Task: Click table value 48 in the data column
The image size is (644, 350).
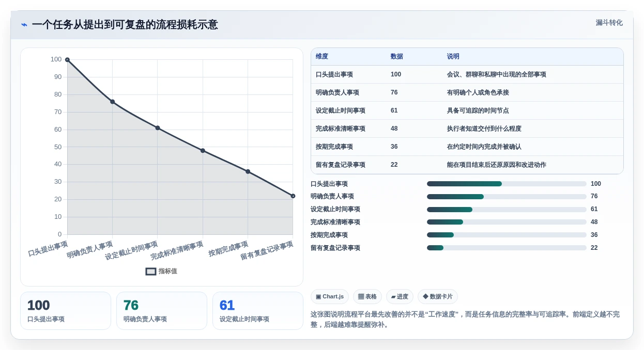Action: [x=394, y=129]
